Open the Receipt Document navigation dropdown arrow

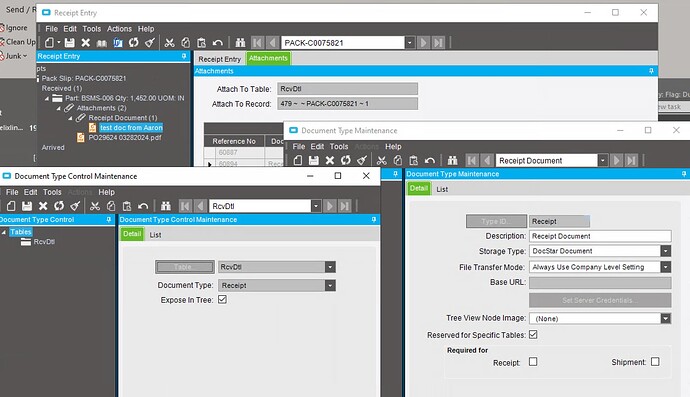click(603, 161)
